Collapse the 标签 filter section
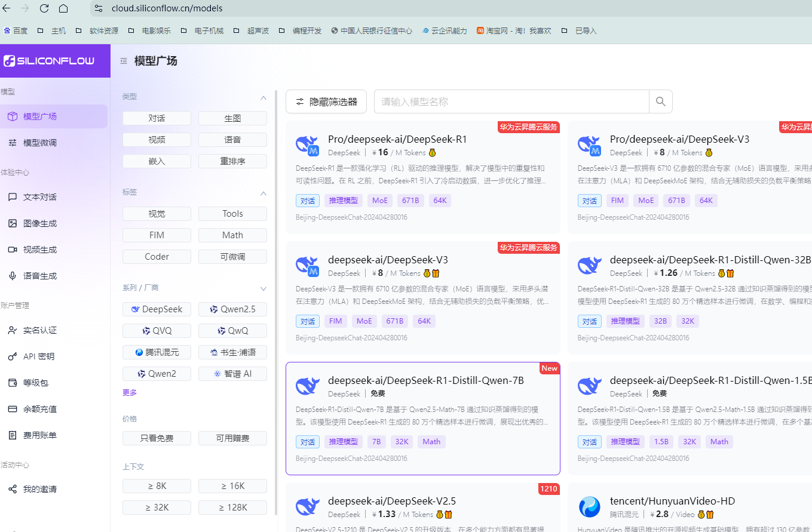The image size is (812, 532). [263, 193]
